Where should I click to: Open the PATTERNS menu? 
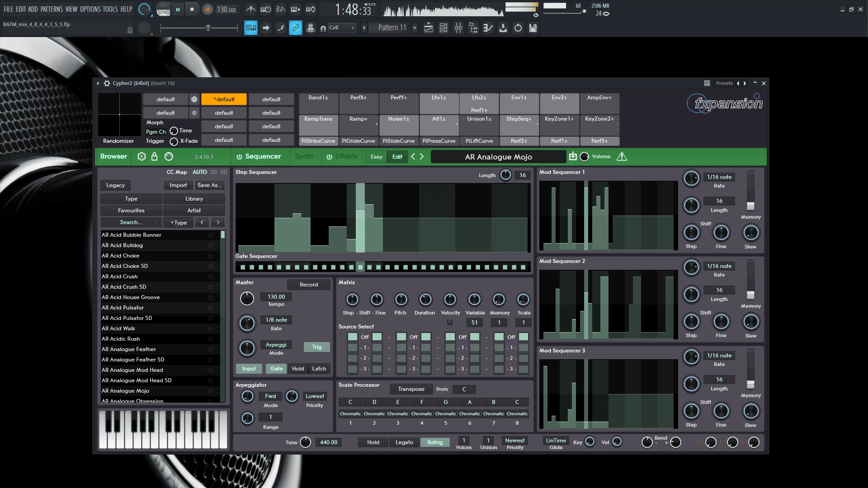click(52, 9)
